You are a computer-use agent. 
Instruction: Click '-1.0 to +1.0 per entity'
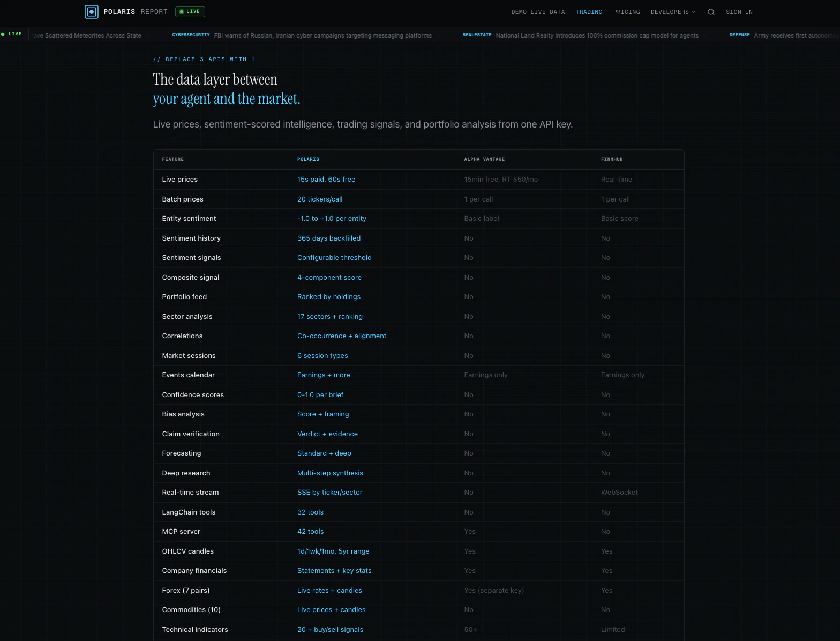(332, 219)
